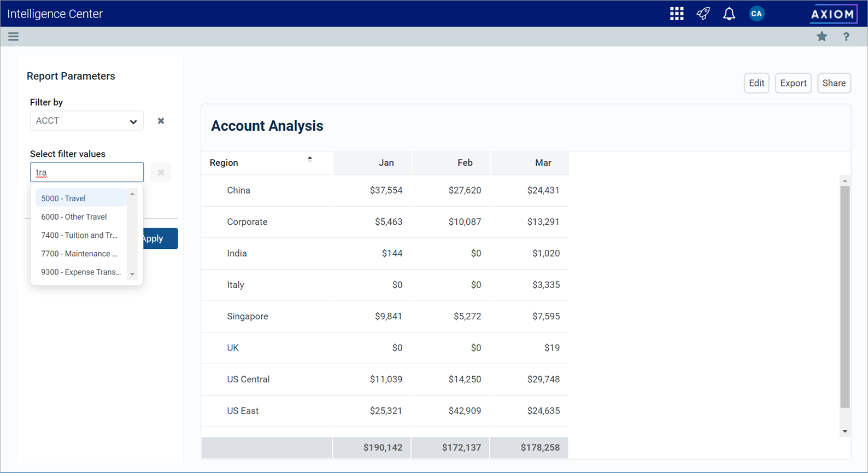
Task: Click the Apply button
Action: (160, 238)
